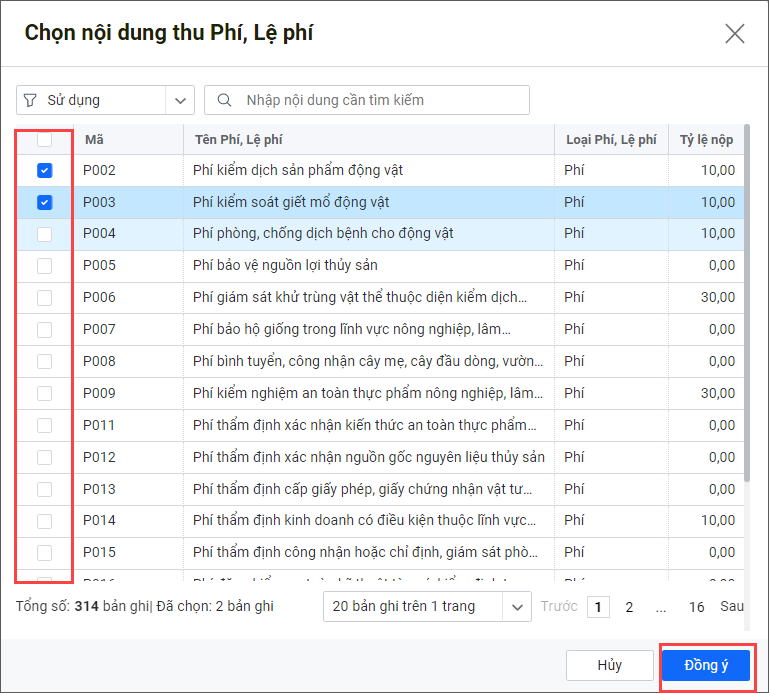769x693 pixels.
Task: Expand page size dropdown arrow
Action: click(517, 606)
